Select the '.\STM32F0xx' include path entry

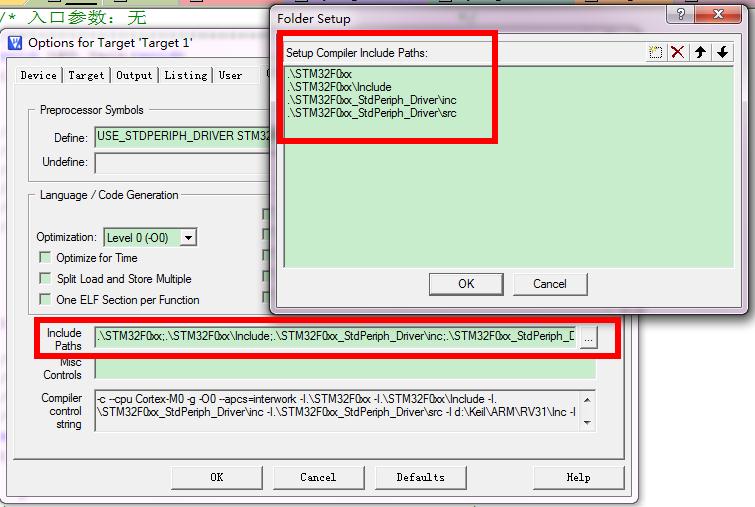(x=319, y=74)
